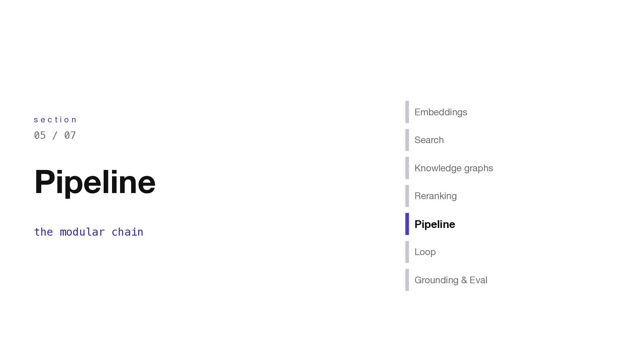Select the gray bar next to Loop

407,252
